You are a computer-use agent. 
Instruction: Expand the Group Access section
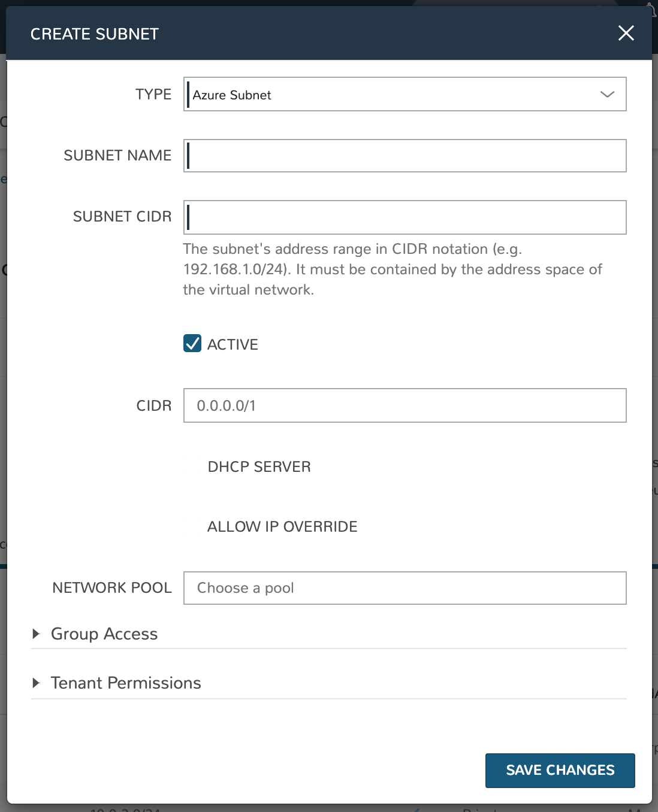pyautogui.click(x=104, y=634)
